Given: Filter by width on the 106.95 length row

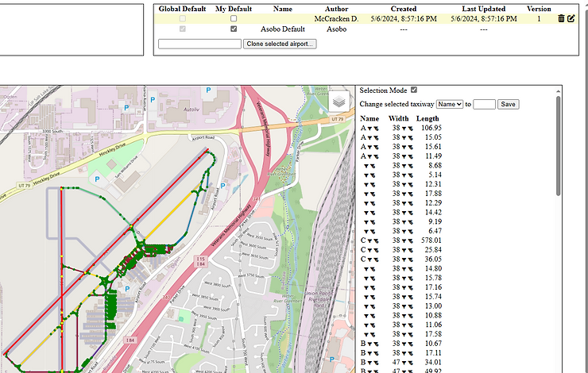Looking at the screenshot, I should (404, 129).
